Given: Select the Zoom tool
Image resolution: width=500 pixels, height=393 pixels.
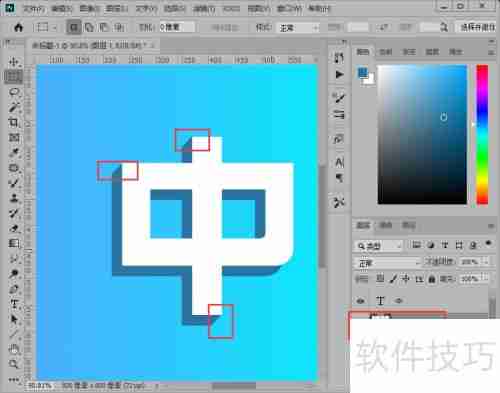Looking at the screenshot, I should point(14,364).
